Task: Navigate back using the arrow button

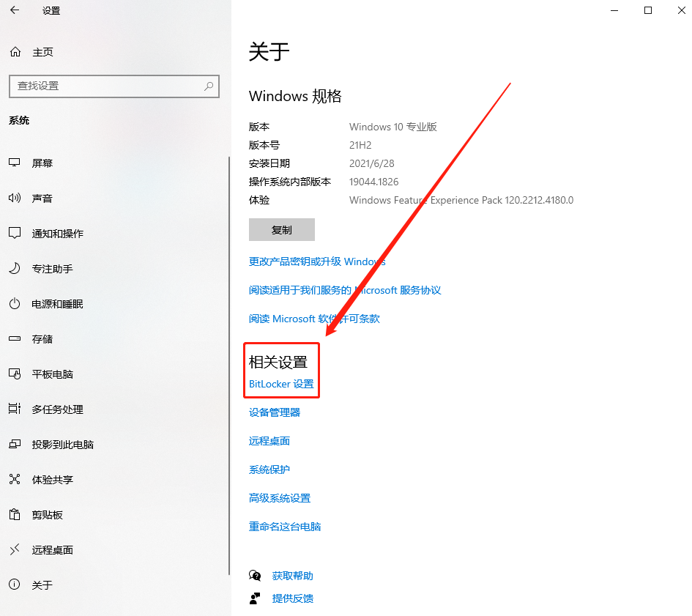Action: (x=15, y=10)
